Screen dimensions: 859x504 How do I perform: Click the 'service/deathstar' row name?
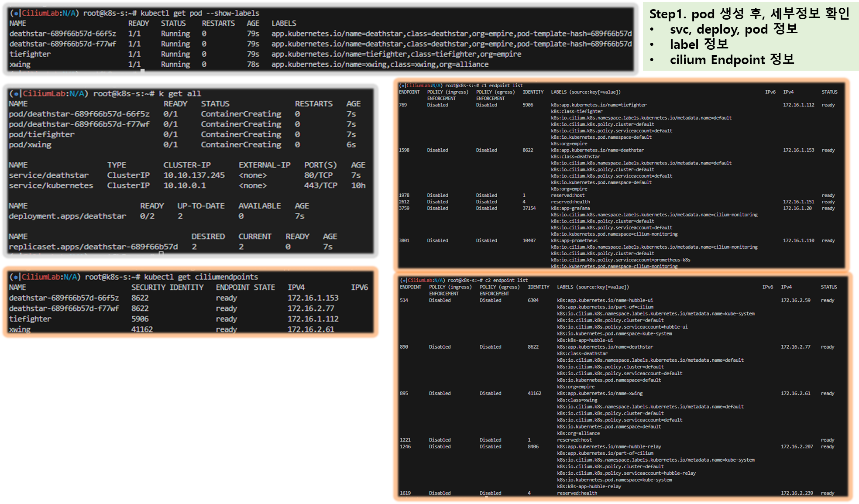click(48, 175)
